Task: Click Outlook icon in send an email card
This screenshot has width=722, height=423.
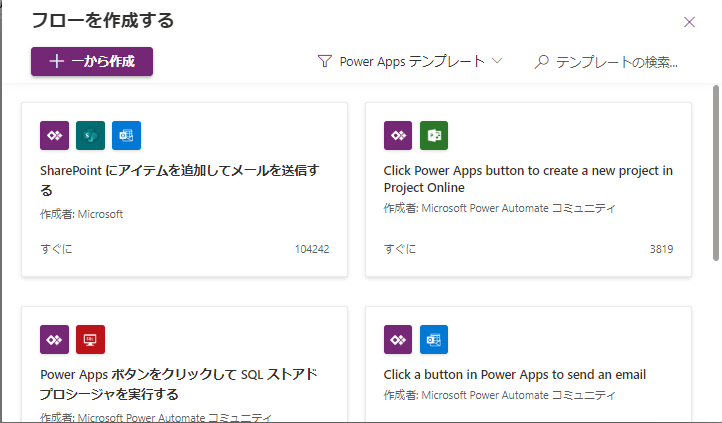Action: point(434,339)
